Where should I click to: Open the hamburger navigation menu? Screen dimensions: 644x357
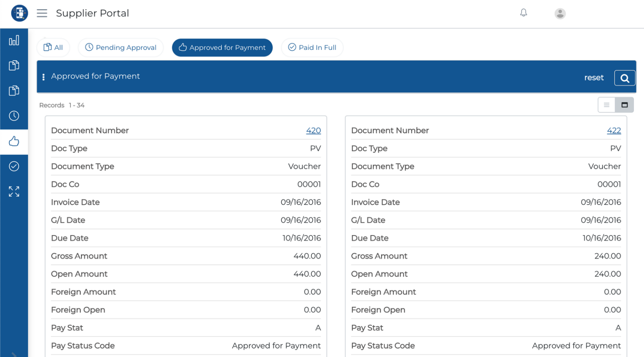point(42,13)
